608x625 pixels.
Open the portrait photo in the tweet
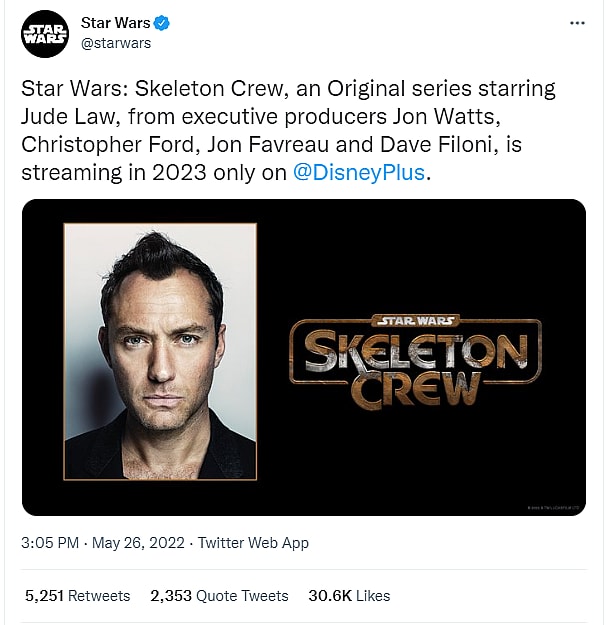160,351
